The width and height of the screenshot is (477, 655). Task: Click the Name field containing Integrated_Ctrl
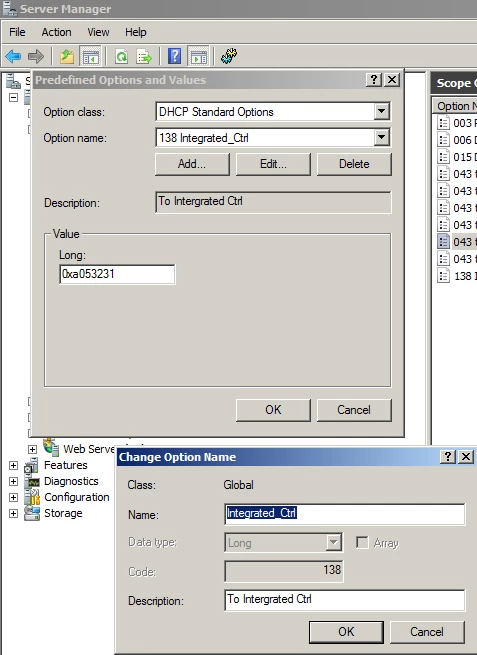click(345, 514)
